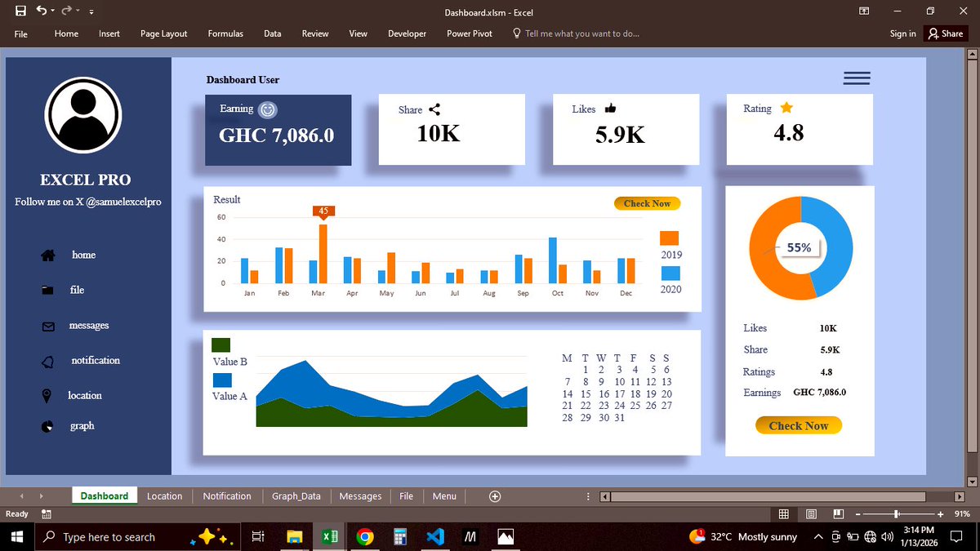
Task: Select the File sheet tab
Action: 406,495
